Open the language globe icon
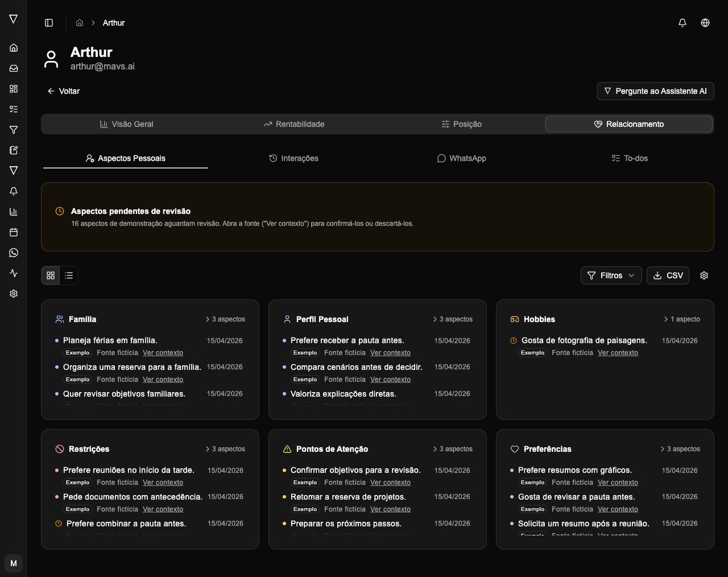Image resolution: width=728 pixels, height=577 pixels. point(705,23)
